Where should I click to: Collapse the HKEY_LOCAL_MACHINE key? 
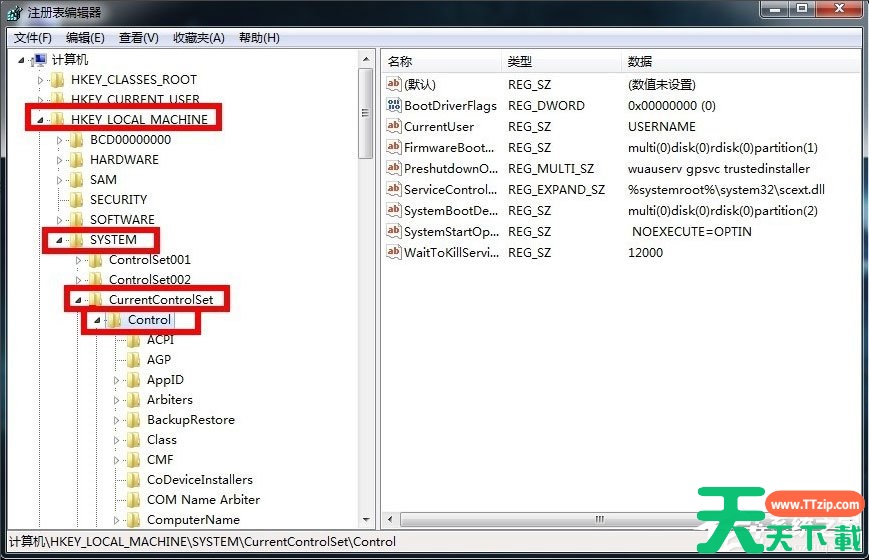click(40, 120)
